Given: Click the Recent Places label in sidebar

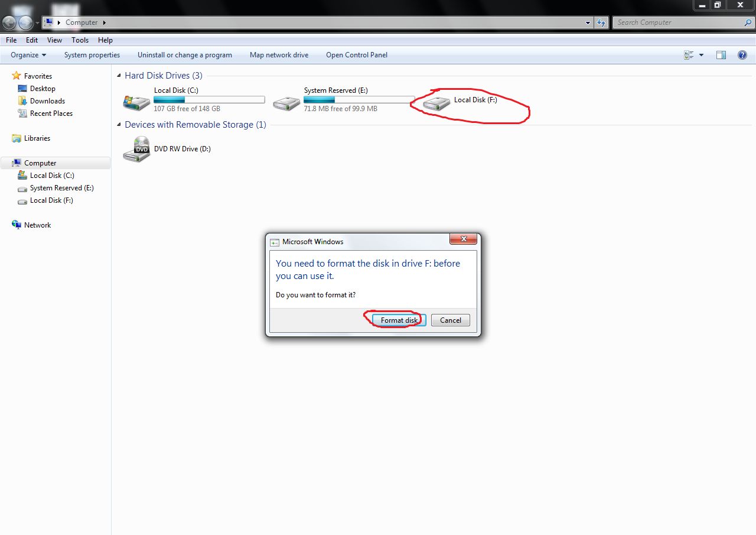Looking at the screenshot, I should [51, 114].
